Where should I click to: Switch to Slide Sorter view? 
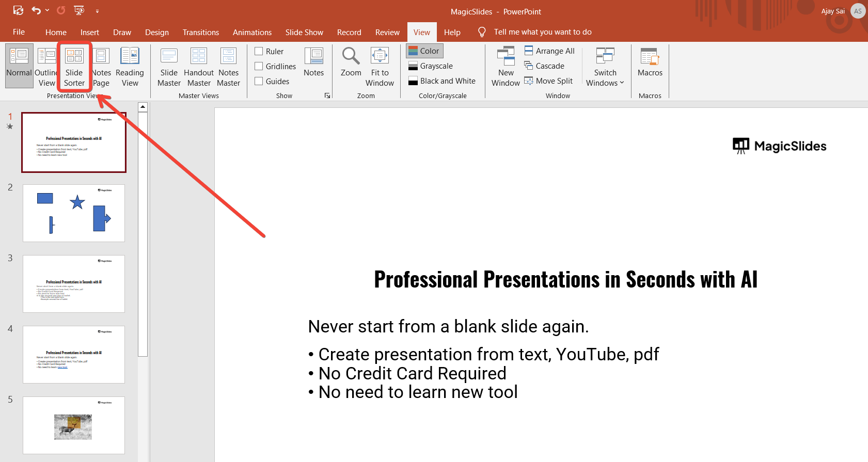click(x=74, y=67)
